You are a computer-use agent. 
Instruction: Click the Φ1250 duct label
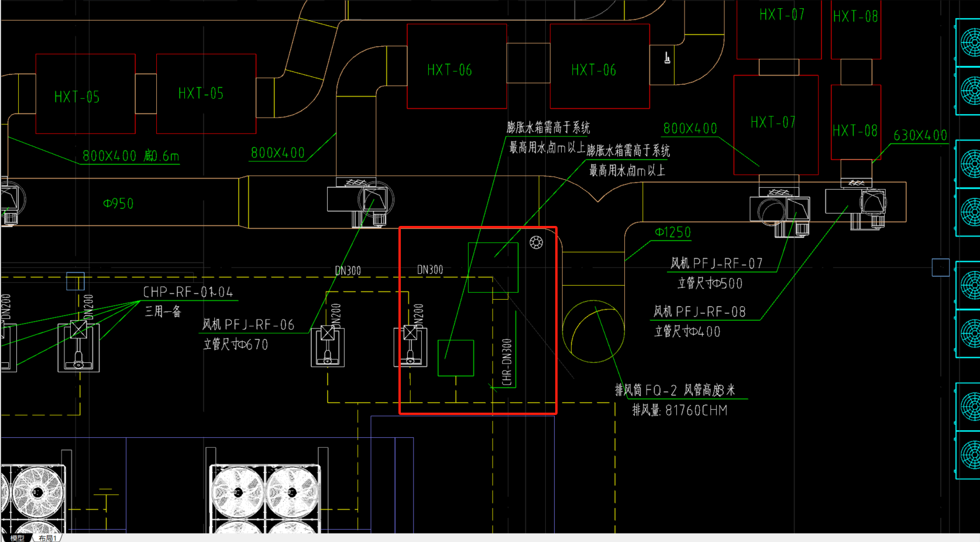coord(673,232)
